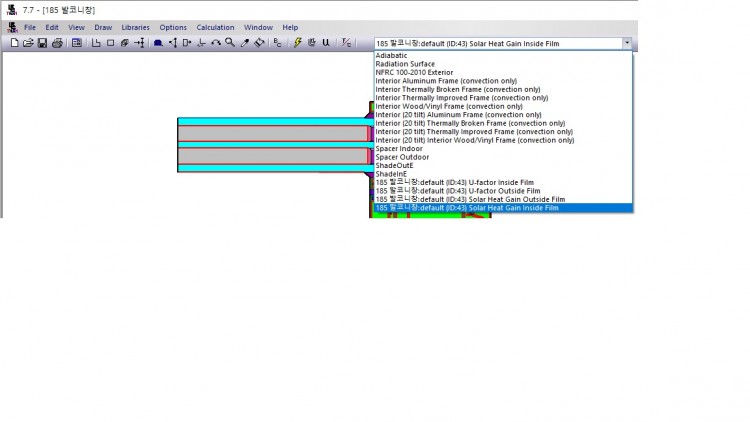
Task: Collapse the boundary condition dropdown arrow
Action: coord(627,44)
